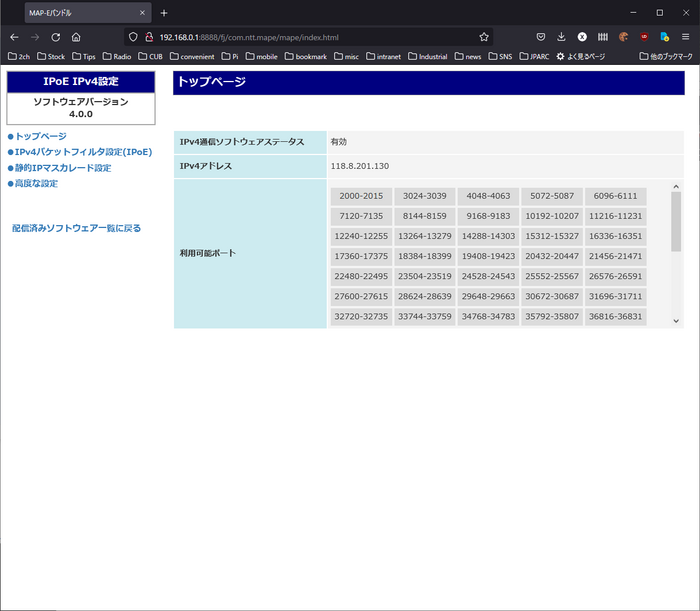The width and height of the screenshot is (700, 611).
Task: Open 他のブックマーク other bookmarks folder
Action: [x=666, y=57]
